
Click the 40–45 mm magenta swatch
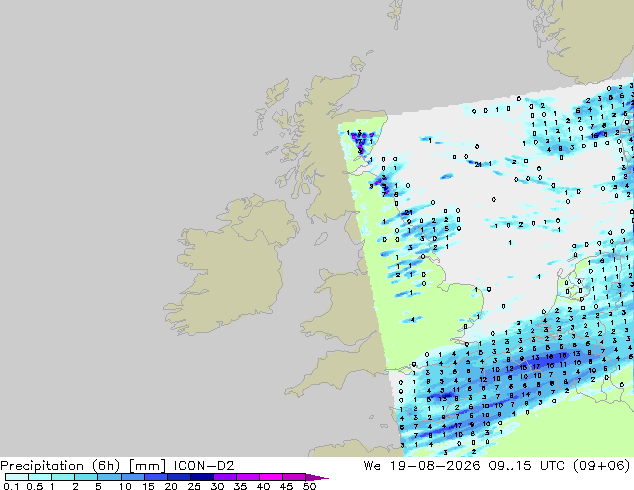[x=271, y=477]
